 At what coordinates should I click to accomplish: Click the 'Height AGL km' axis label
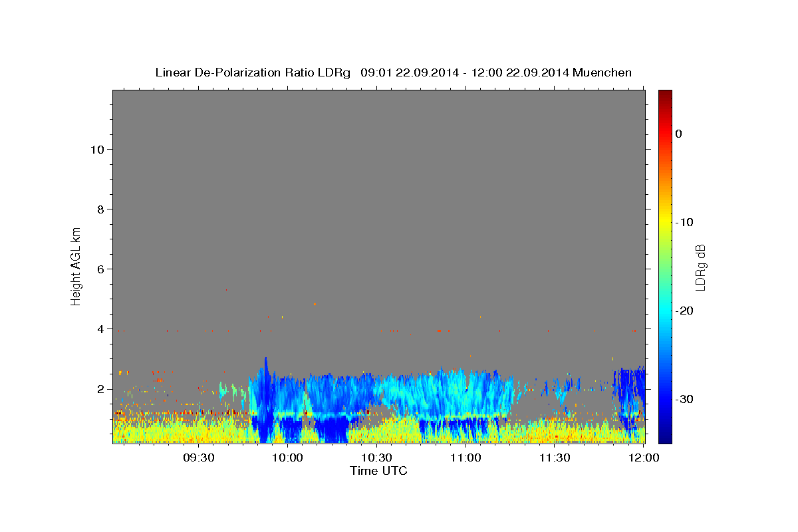76,265
